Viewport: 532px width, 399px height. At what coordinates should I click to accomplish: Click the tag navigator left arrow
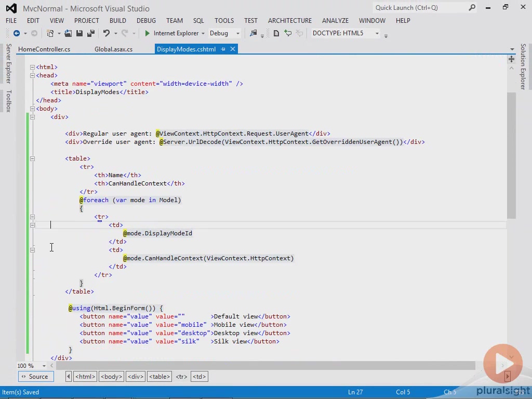click(x=69, y=377)
